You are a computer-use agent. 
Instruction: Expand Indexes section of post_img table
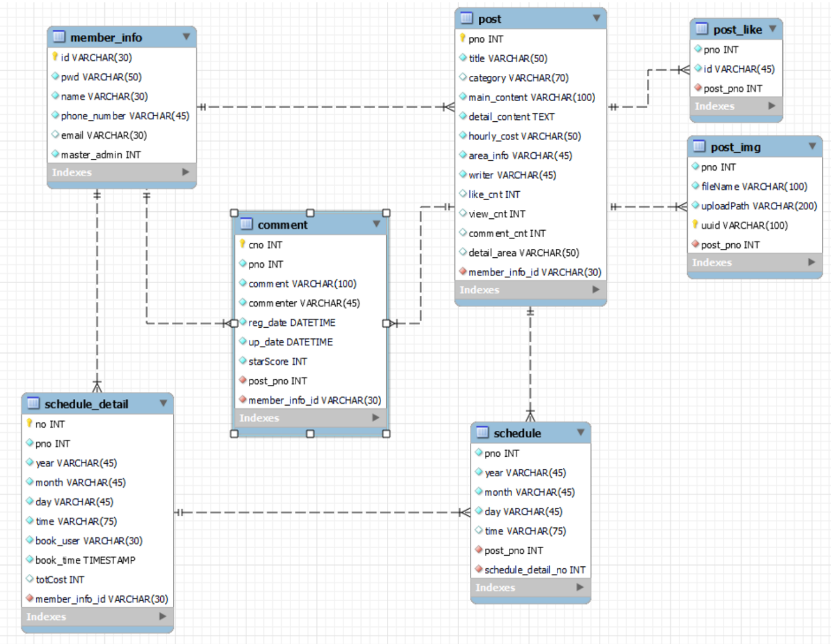pos(812,262)
